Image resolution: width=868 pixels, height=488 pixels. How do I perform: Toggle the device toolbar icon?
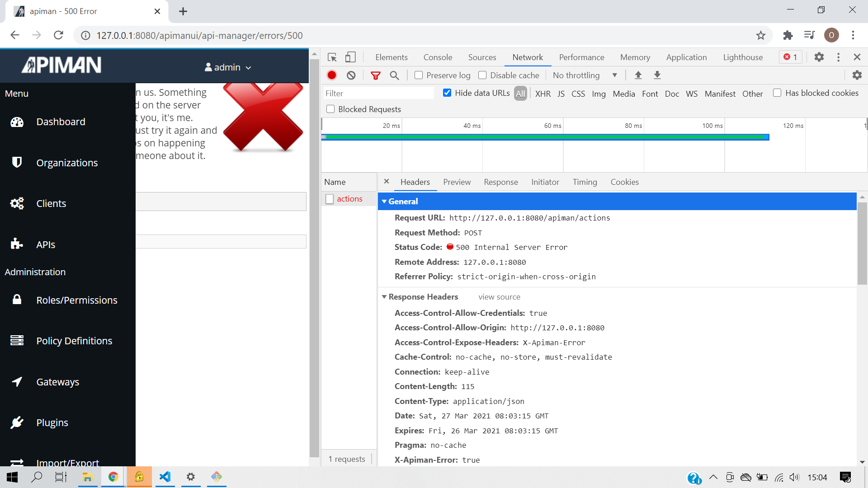click(x=350, y=57)
